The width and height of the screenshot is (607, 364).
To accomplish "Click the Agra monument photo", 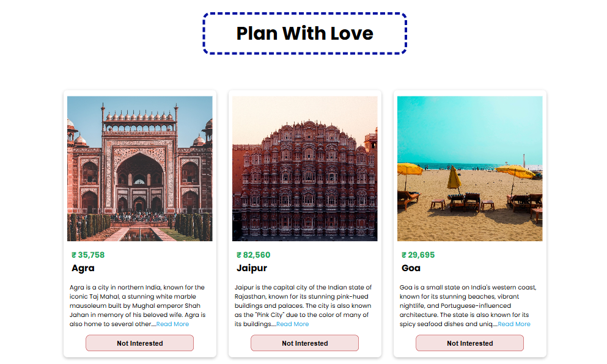I will click(139, 168).
